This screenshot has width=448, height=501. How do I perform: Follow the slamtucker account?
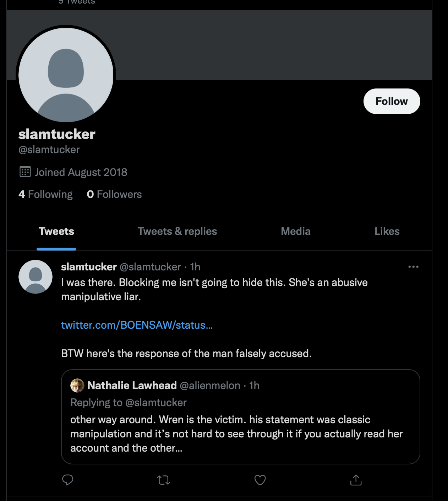pyautogui.click(x=392, y=101)
